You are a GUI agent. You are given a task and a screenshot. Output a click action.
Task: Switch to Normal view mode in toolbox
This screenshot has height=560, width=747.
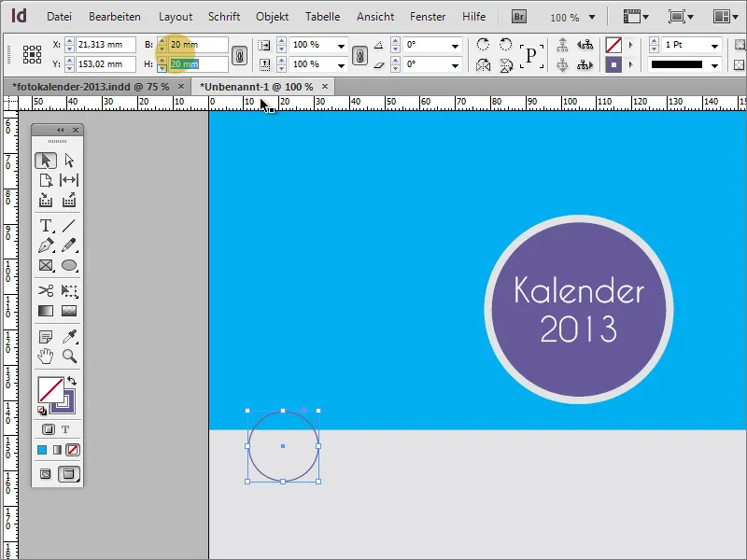[45, 474]
